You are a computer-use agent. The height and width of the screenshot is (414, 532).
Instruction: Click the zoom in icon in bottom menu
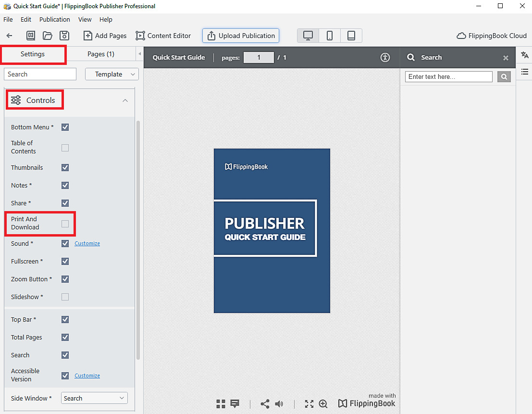pos(323,403)
